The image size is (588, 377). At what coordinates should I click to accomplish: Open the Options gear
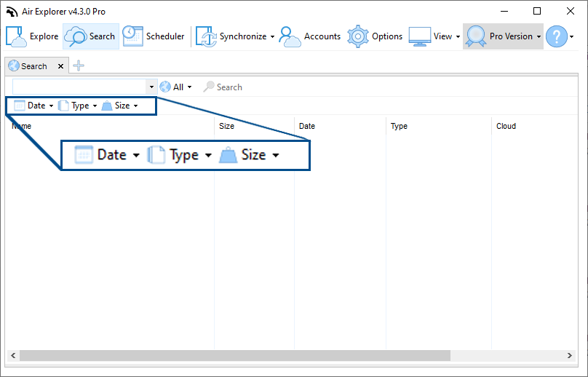click(375, 36)
